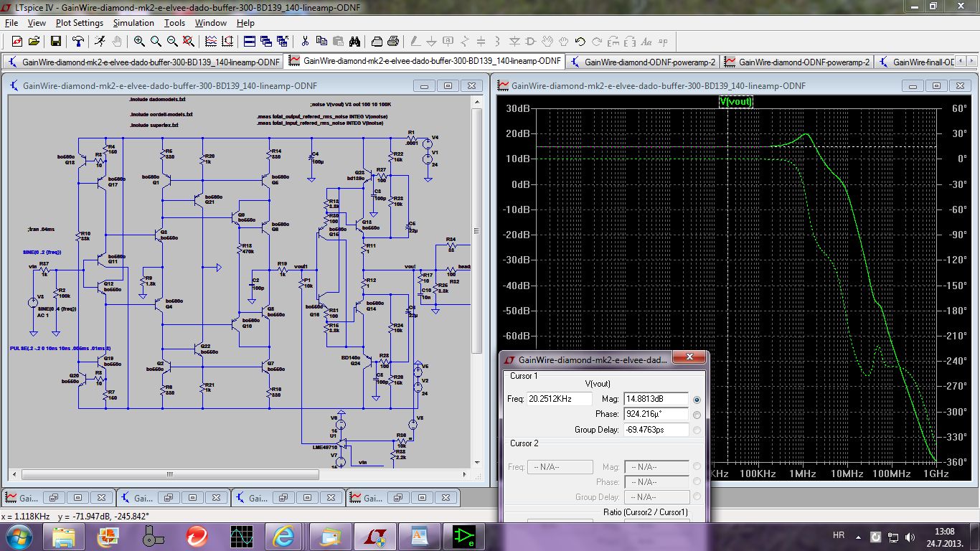Open the View menu
This screenshot has width=980, height=551.
pos(37,23)
